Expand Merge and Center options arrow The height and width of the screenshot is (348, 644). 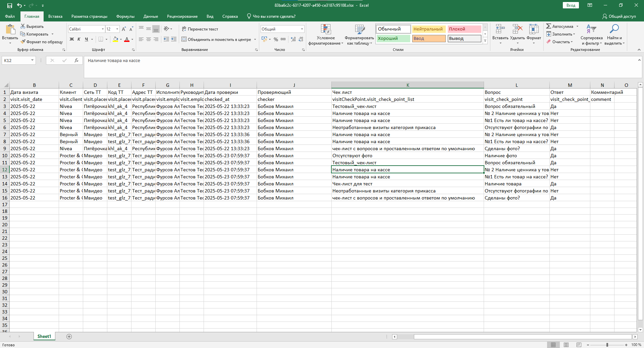(255, 40)
